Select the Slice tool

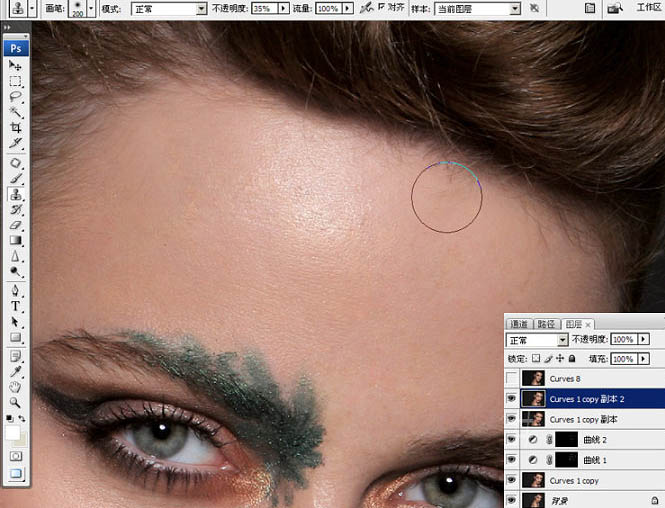(x=16, y=143)
